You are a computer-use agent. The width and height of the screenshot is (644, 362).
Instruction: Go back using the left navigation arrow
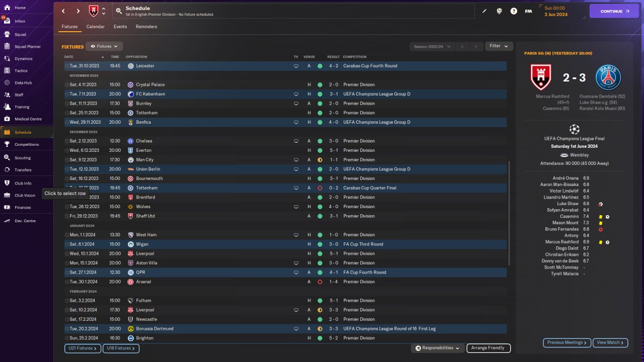click(63, 11)
